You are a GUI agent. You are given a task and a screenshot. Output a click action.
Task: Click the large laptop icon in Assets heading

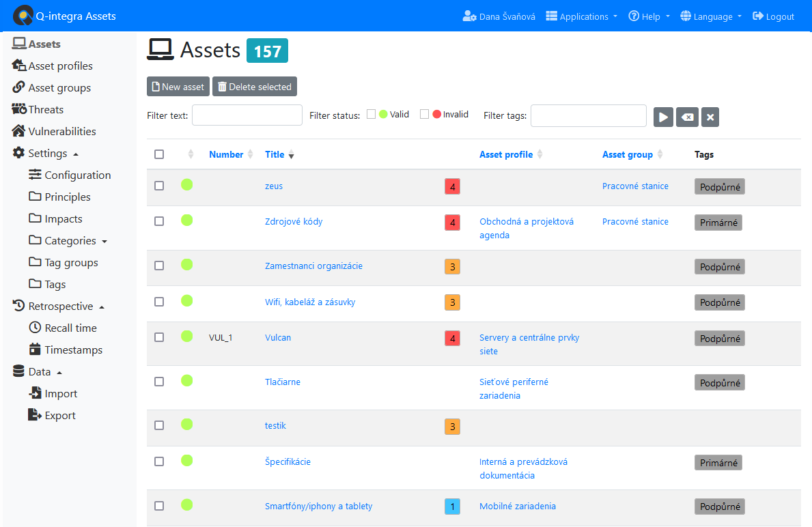coord(160,50)
